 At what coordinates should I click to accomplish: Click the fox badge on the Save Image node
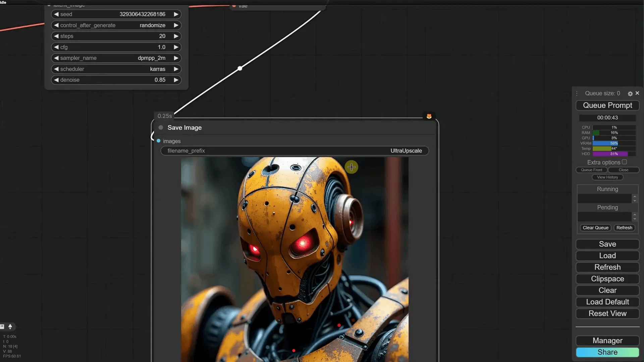coord(430,116)
